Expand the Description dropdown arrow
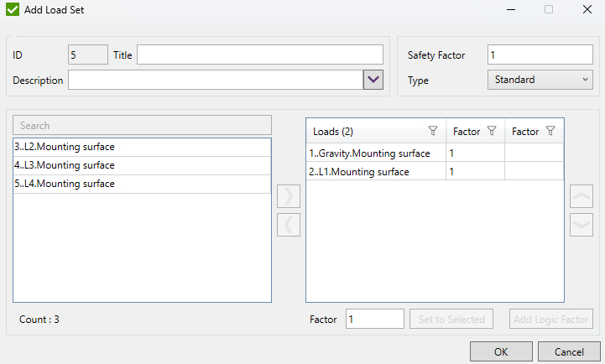This screenshot has height=364, width=605. coord(373,80)
